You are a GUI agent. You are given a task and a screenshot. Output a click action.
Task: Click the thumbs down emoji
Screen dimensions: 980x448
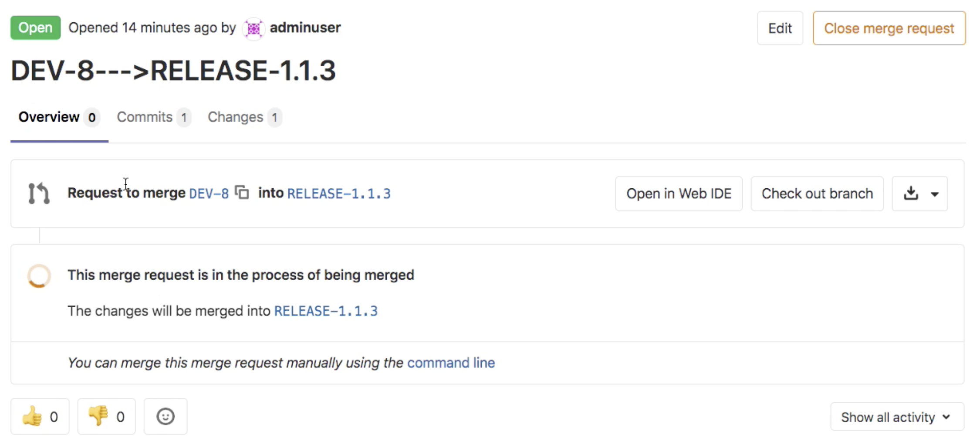coord(98,417)
